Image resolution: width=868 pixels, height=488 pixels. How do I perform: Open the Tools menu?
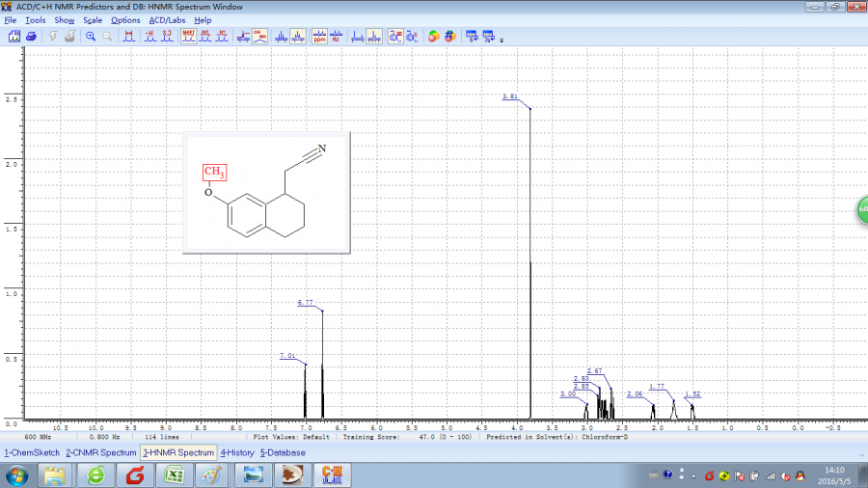[x=36, y=20]
